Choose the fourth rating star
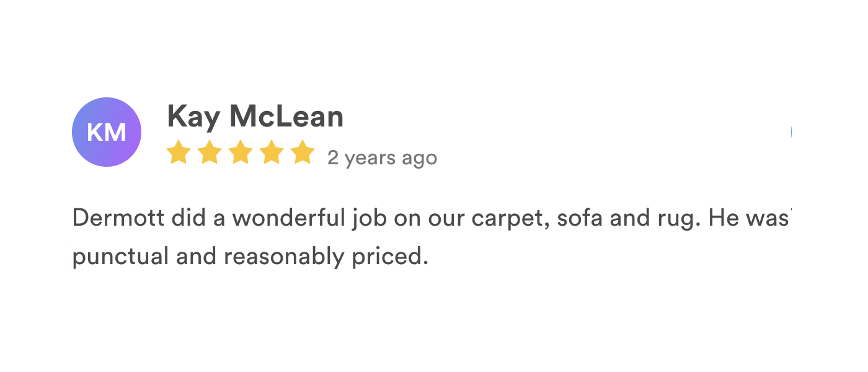The height and width of the screenshot is (372, 868). [272, 153]
